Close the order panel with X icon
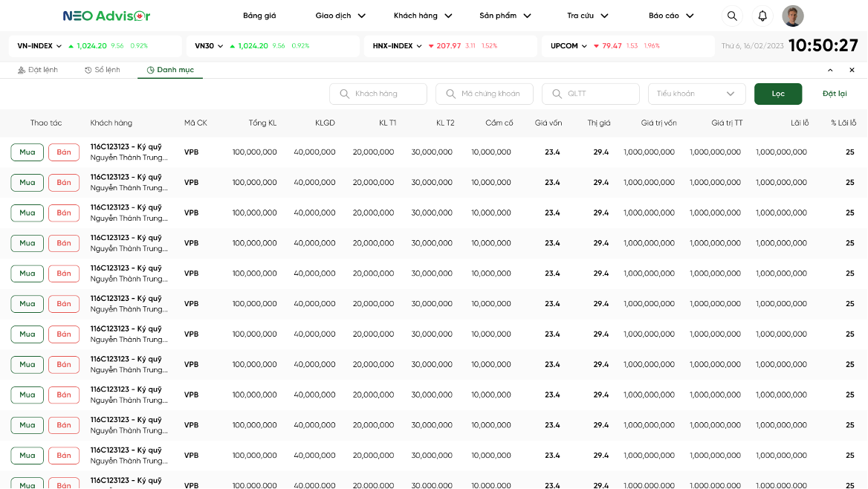The height and width of the screenshot is (489, 868). [x=852, y=70]
